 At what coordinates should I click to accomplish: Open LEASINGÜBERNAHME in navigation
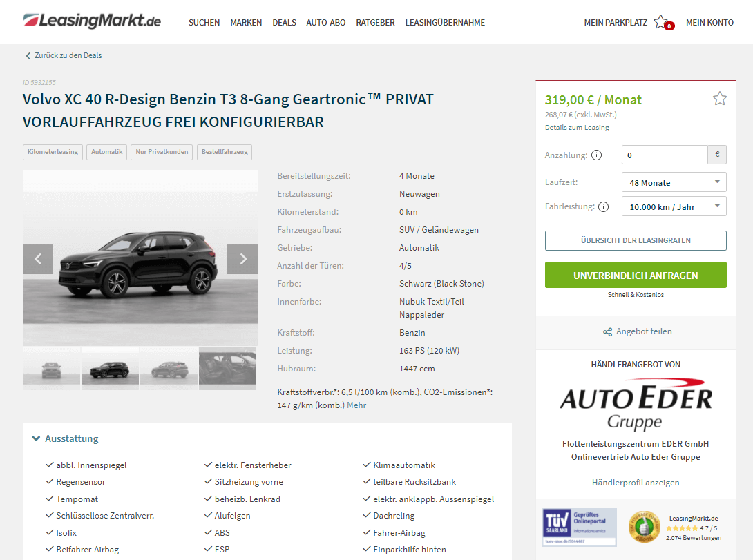(445, 23)
